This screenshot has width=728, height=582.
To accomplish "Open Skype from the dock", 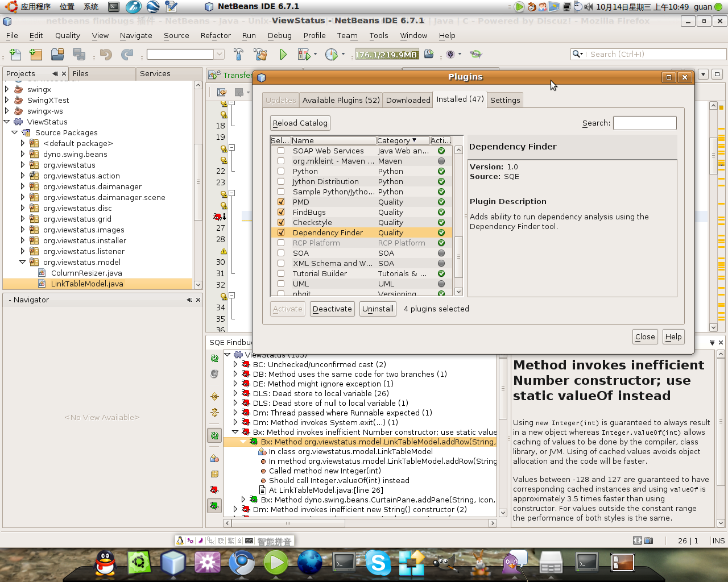I will 378,563.
